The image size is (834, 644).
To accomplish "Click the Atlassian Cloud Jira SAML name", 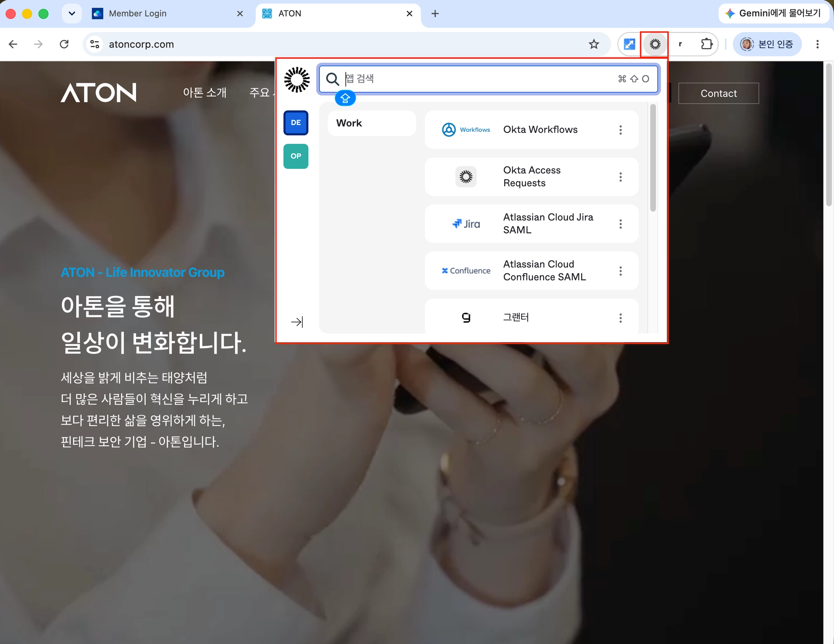I will pyautogui.click(x=548, y=224).
